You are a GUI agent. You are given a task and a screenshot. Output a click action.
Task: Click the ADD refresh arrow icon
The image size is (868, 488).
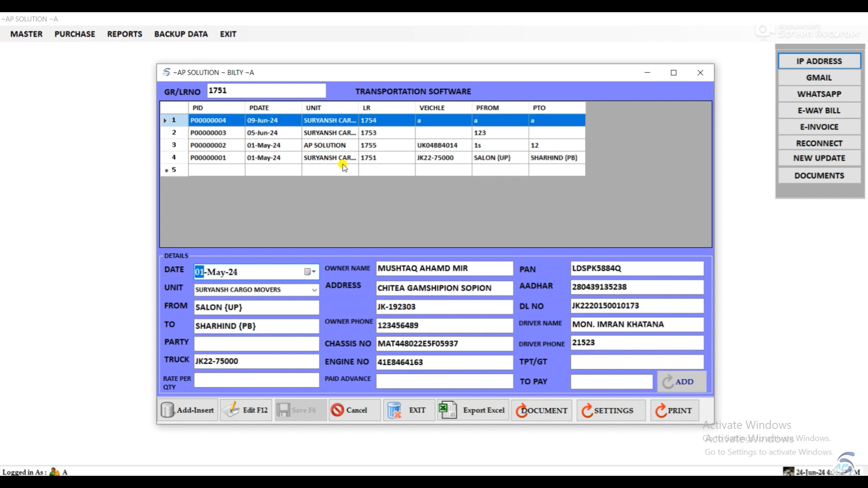pyautogui.click(x=668, y=382)
